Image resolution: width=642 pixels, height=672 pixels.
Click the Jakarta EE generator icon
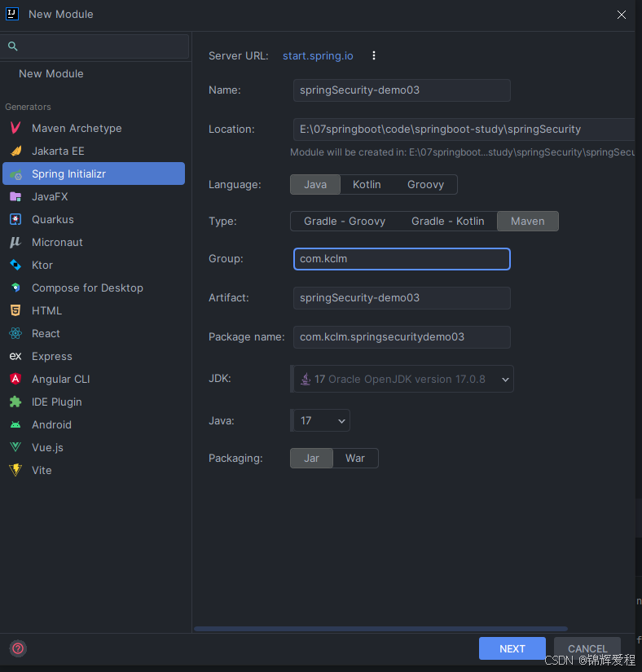pos(15,151)
